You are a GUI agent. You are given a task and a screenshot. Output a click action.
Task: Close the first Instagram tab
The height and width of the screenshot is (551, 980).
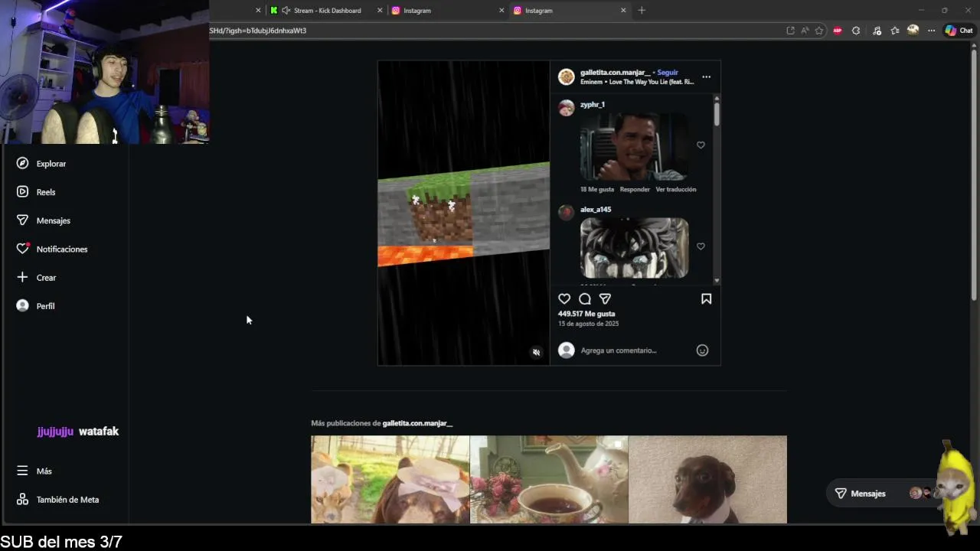(501, 11)
